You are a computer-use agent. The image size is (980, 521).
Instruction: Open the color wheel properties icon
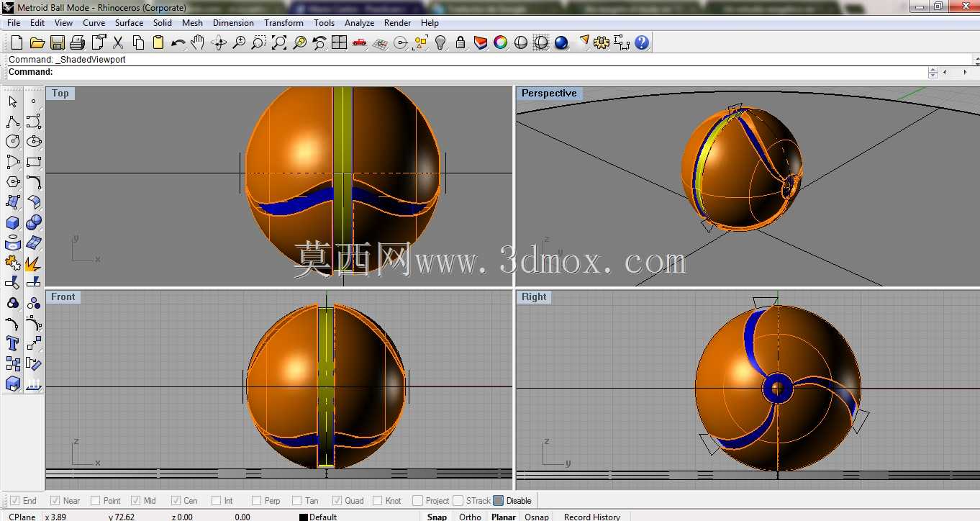[501, 42]
